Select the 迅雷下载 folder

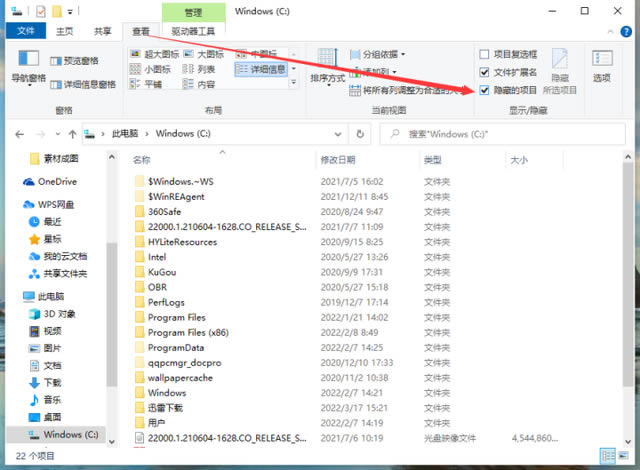159,408
